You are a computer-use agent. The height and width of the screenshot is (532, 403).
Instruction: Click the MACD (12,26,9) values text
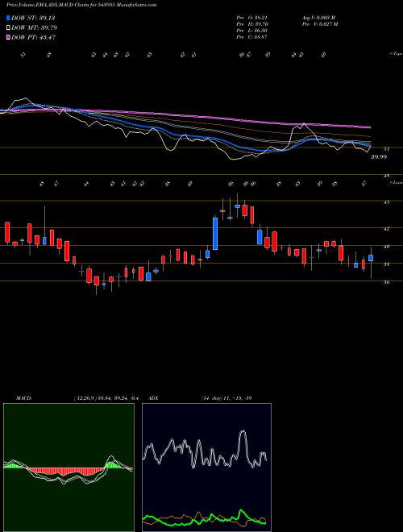point(106,398)
